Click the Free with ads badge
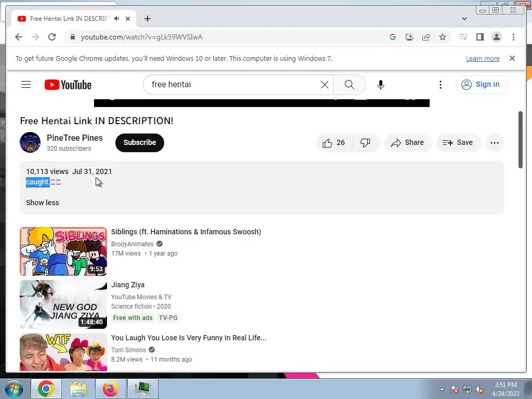Viewport: 532px width, 399px height. (132, 318)
